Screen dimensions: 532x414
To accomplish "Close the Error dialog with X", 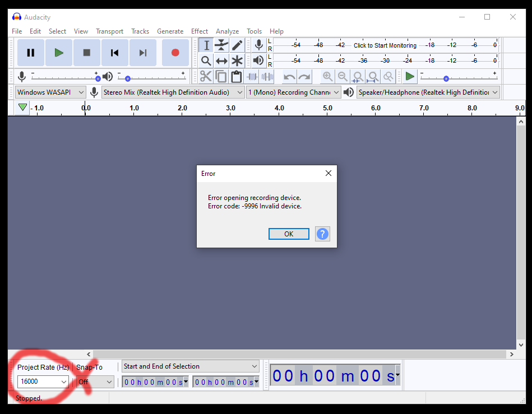I will click(x=329, y=173).
